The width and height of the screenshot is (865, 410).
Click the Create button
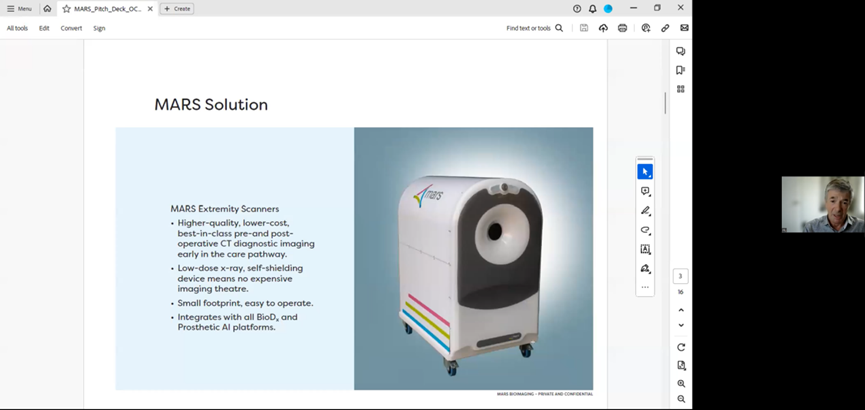177,9
